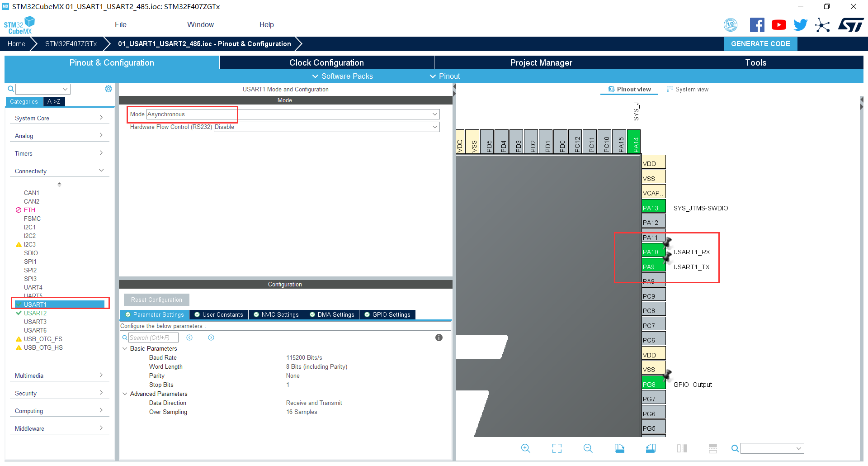This screenshot has width=868, height=466.
Task: Open the Software Packs dropdown
Action: [343, 76]
